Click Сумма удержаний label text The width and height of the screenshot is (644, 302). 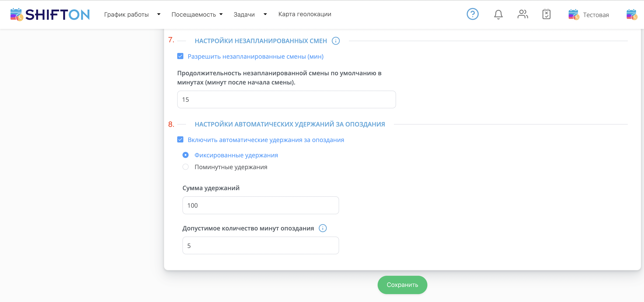(211, 188)
